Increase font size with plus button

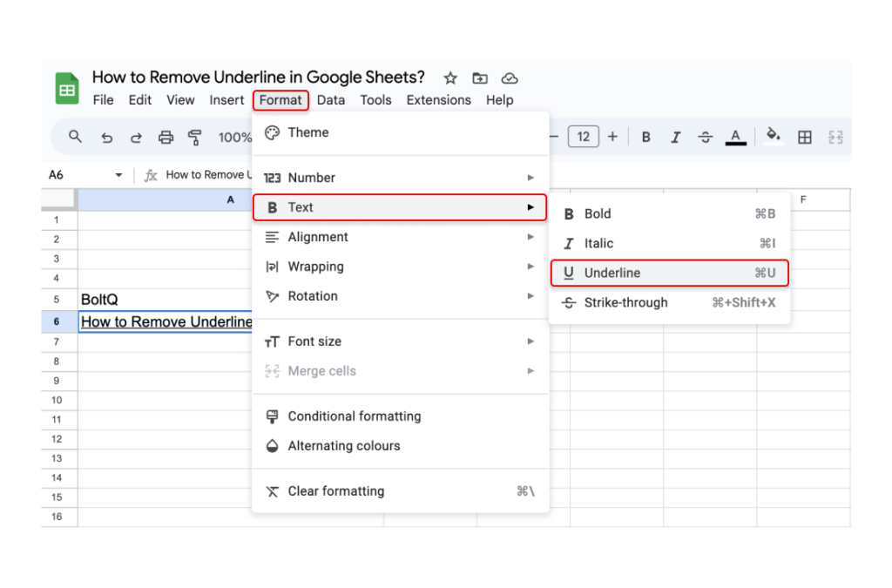pyautogui.click(x=612, y=137)
